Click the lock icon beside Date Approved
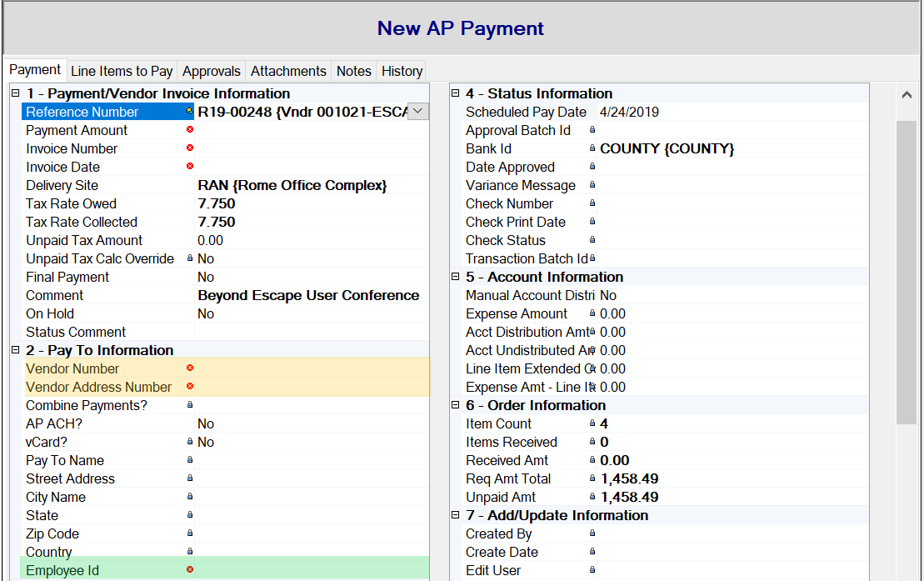The image size is (924, 581). [592, 167]
